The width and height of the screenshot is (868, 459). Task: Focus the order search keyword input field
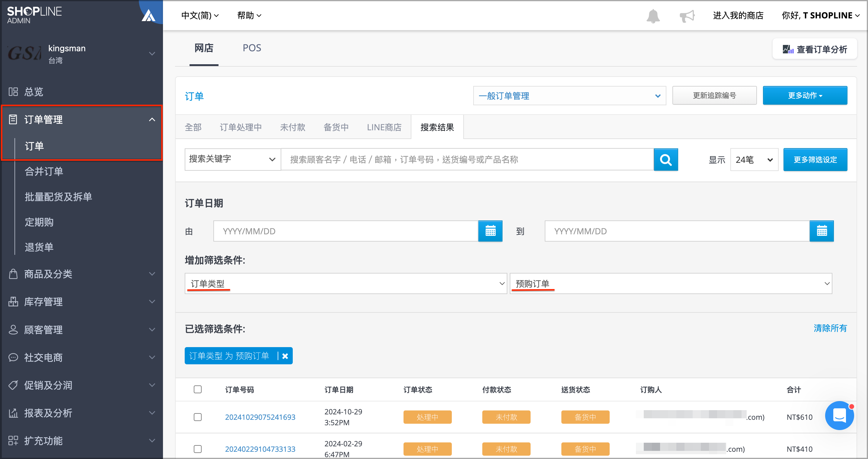point(467,159)
